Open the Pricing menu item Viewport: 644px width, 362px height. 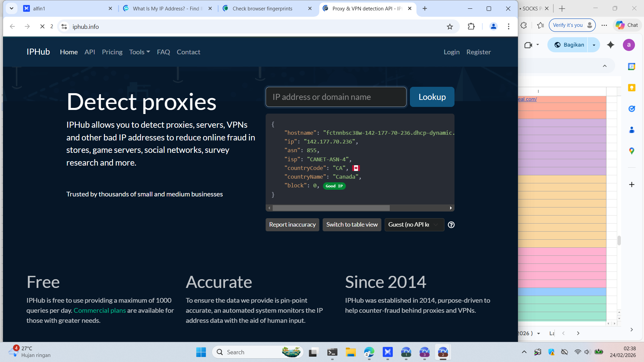(112, 52)
